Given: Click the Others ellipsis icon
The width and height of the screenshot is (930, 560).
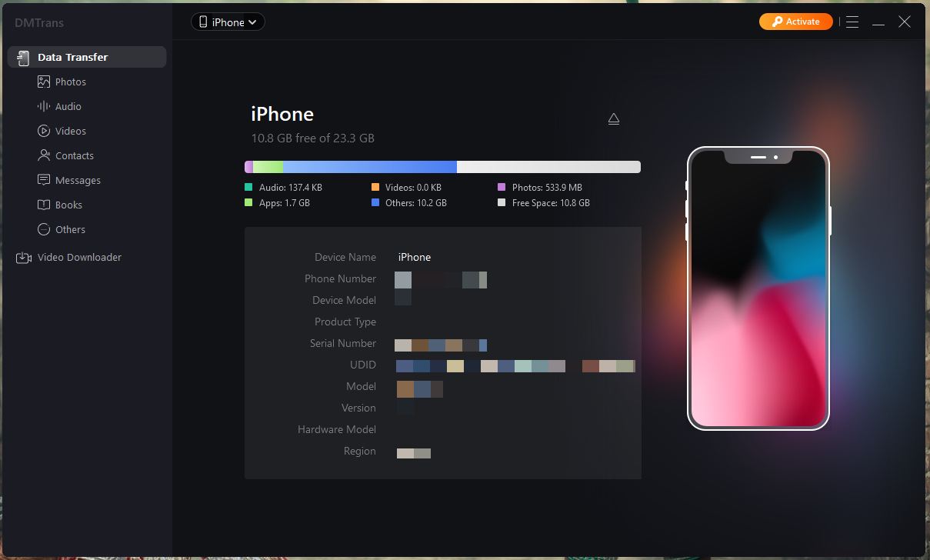Looking at the screenshot, I should (x=44, y=229).
